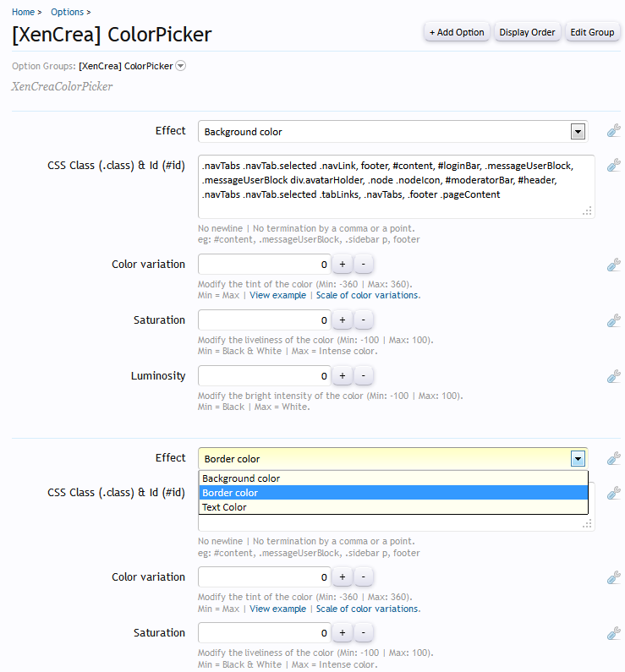Open the Option Groups dropdown arrow

point(181,66)
